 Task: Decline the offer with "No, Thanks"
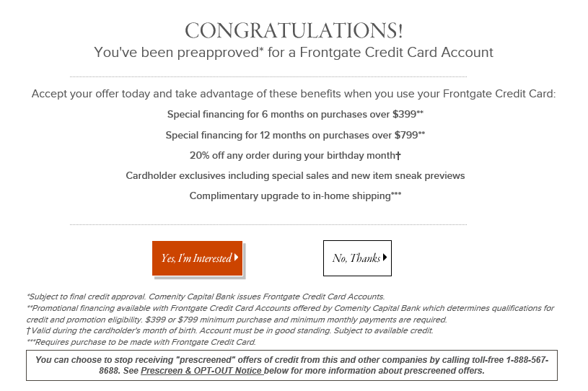click(x=356, y=258)
